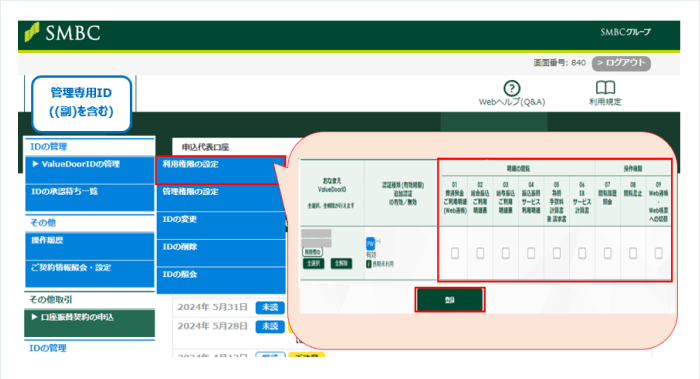Click the green 登録 button
This screenshot has height=379, width=700.
(450, 300)
